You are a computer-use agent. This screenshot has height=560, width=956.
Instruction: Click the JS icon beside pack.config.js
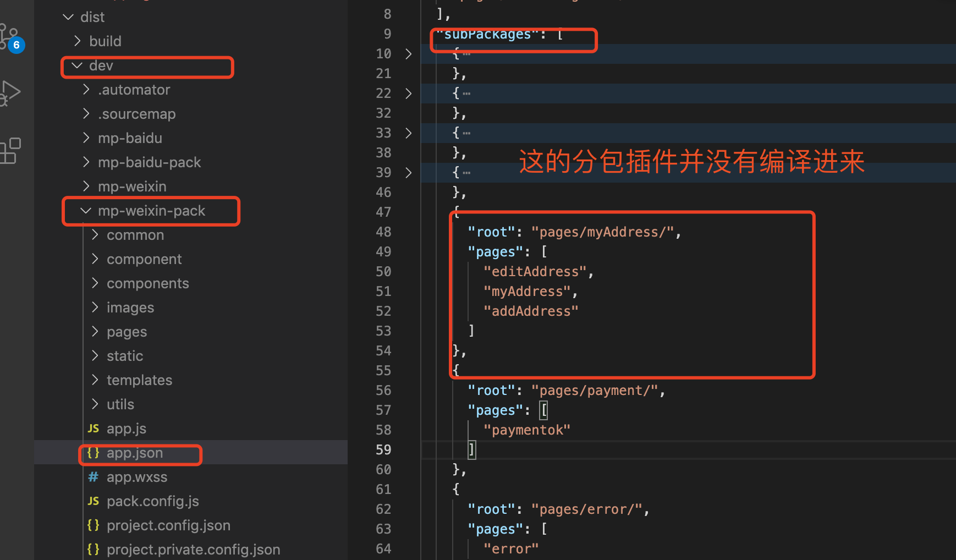pos(94,501)
